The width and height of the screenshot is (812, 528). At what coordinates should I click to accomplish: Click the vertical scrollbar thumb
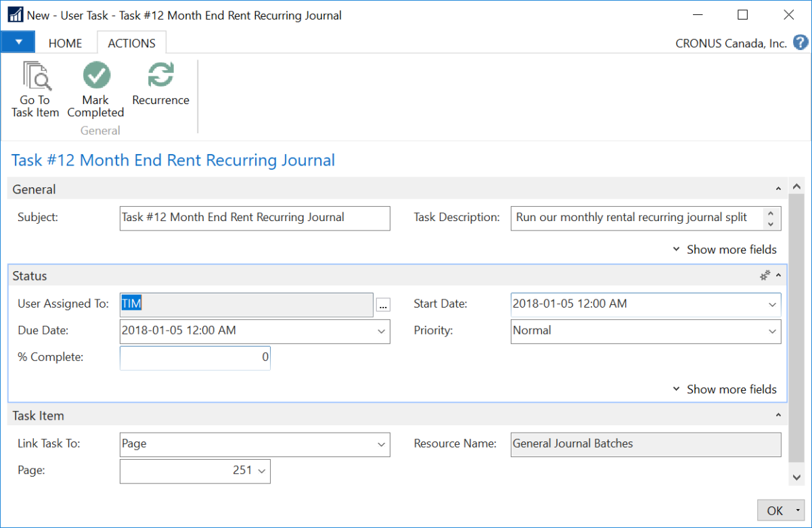pyautogui.click(x=796, y=328)
